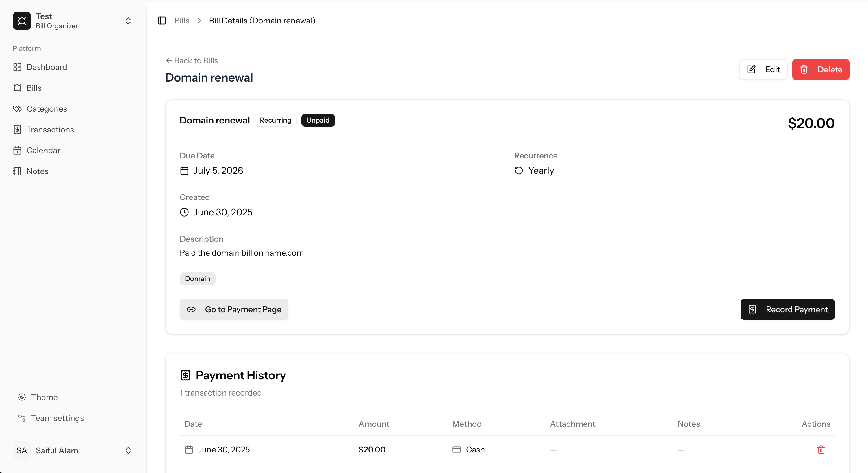Screen dimensions: 868x473
Task: Click Record Payment button
Action: (x=787, y=309)
